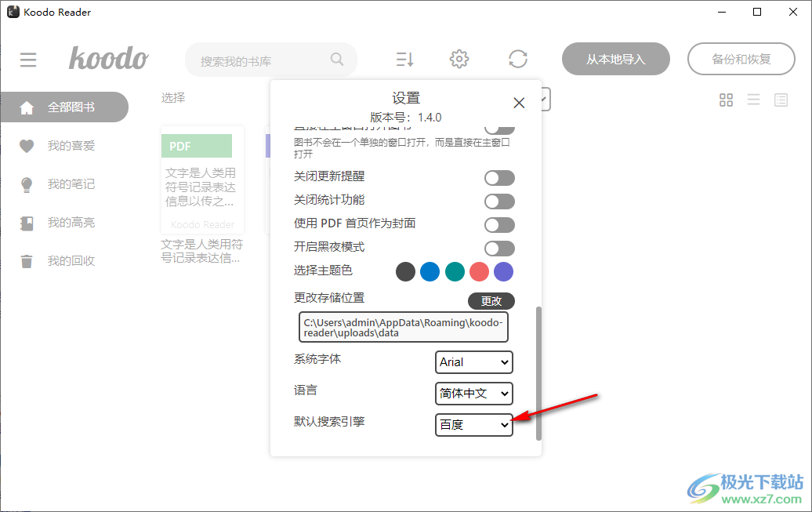This screenshot has height=512, width=812.
Task: Click 备份和恢复 backup button
Action: (741, 59)
